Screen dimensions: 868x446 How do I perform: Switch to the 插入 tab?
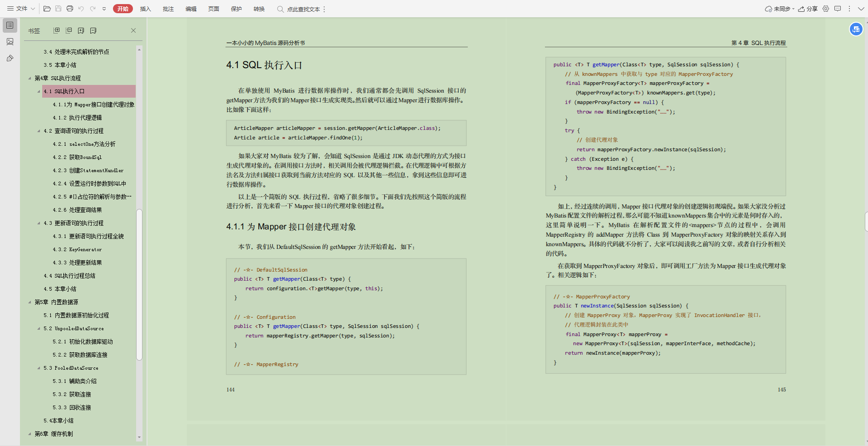pos(145,9)
